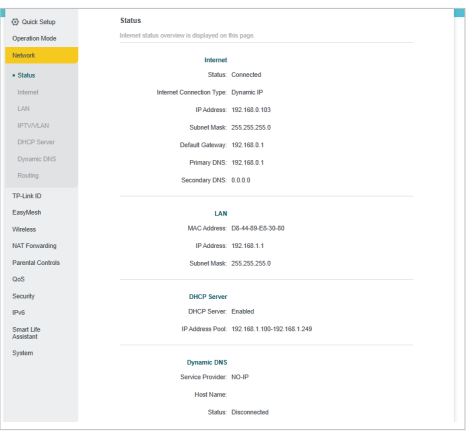Open the IPTV/VLAN submenu item

tap(33, 125)
